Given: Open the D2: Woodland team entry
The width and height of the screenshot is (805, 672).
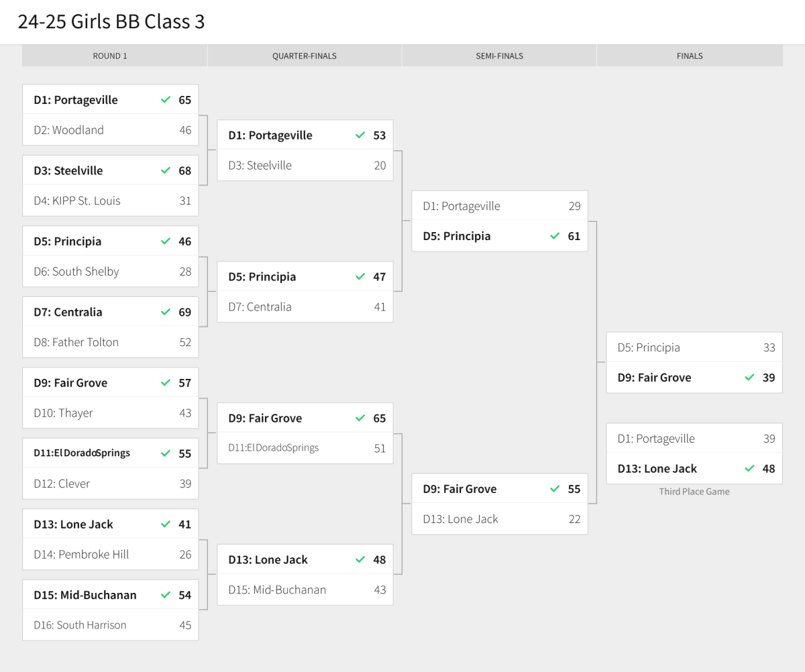Looking at the screenshot, I should [x=69, y=130].
